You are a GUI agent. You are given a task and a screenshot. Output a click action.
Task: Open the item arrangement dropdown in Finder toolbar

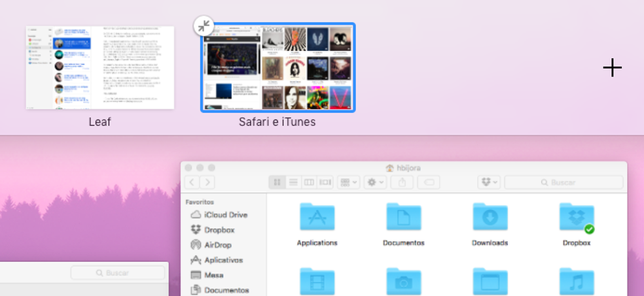click(349, 182)
